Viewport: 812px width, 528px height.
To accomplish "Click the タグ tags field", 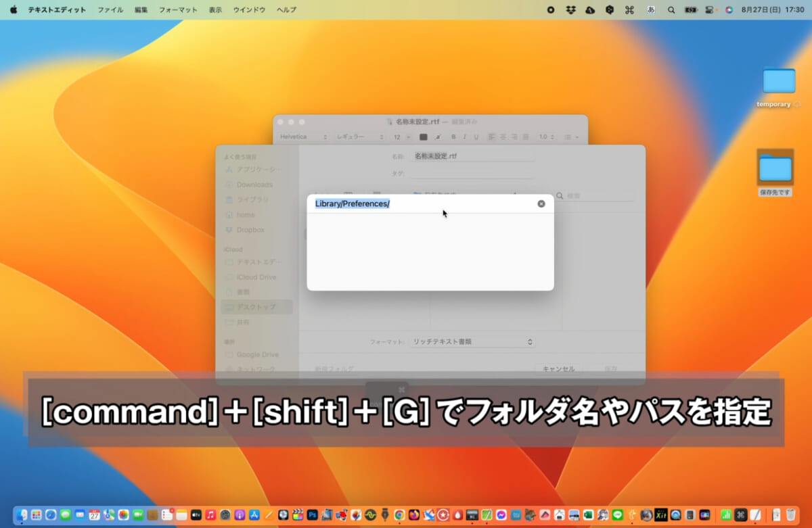I will [x=472, y=173].
